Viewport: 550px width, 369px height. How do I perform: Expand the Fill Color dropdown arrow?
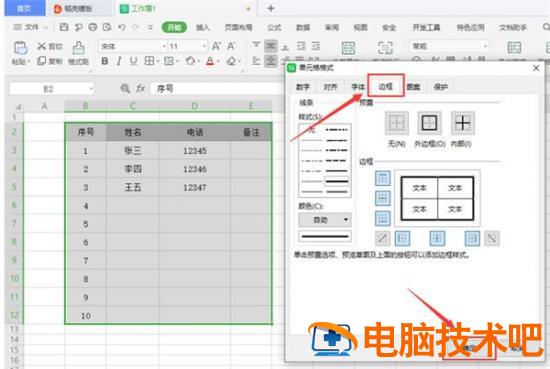tap(198, 61)
